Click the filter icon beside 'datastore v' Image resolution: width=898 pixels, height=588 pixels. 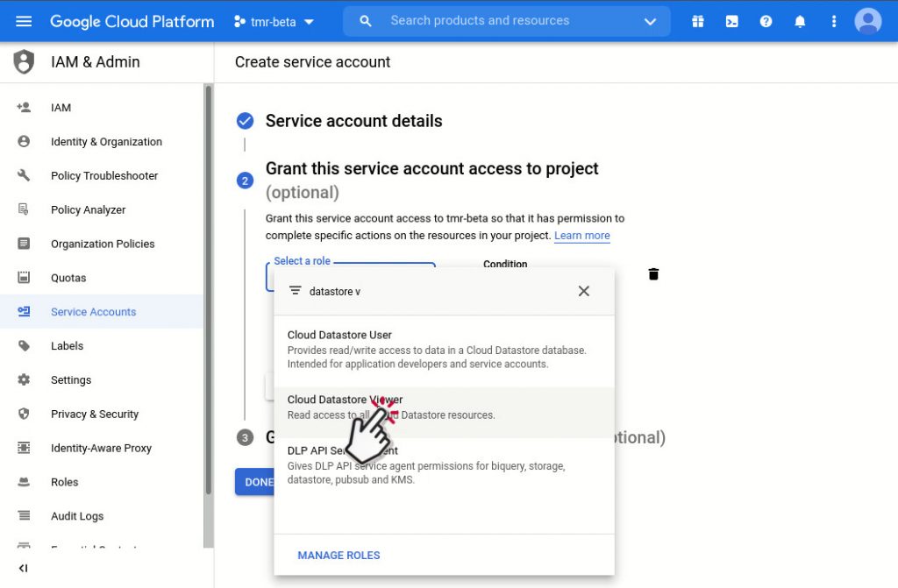[x=295, y=291]
